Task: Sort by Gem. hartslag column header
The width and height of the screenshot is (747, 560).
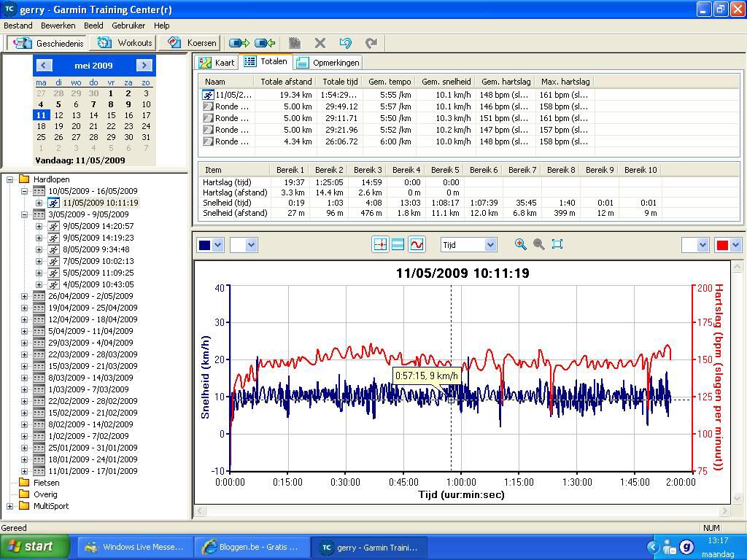Action: point(505,82)
